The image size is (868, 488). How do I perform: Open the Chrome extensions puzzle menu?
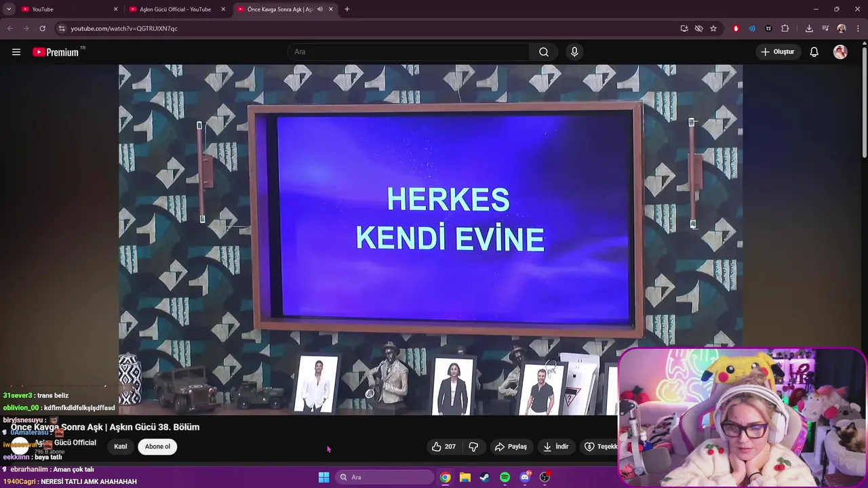point(785,28)
